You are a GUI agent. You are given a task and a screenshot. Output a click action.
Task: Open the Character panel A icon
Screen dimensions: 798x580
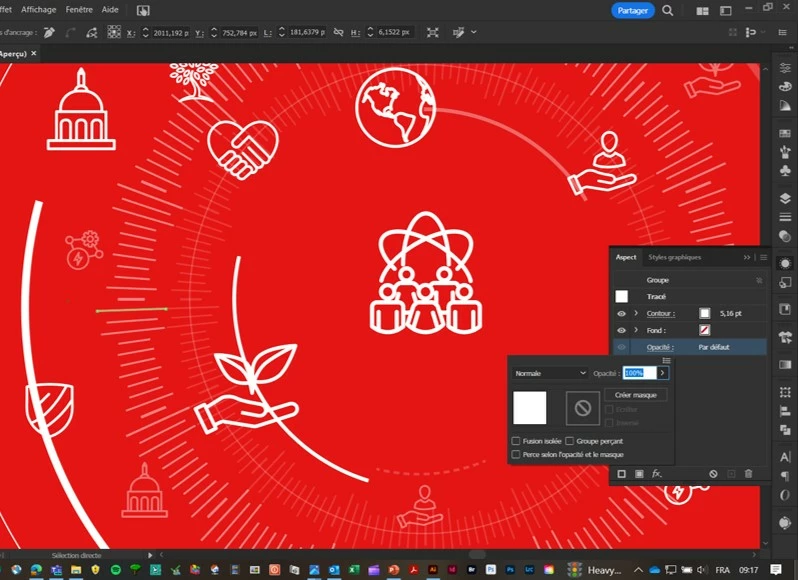(785, 457)
